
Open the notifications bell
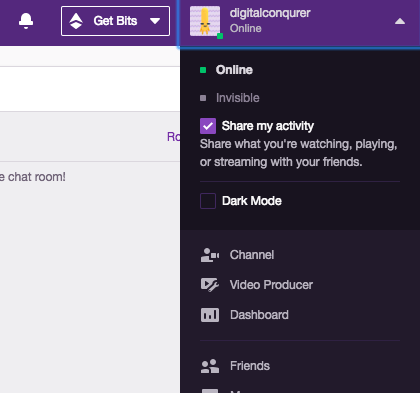point(26,21)
